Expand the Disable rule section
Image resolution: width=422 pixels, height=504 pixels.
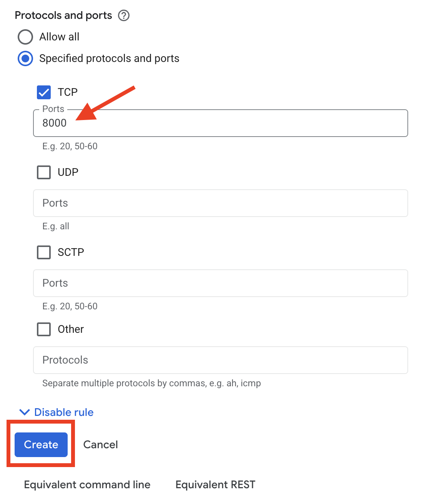point(64,412)
